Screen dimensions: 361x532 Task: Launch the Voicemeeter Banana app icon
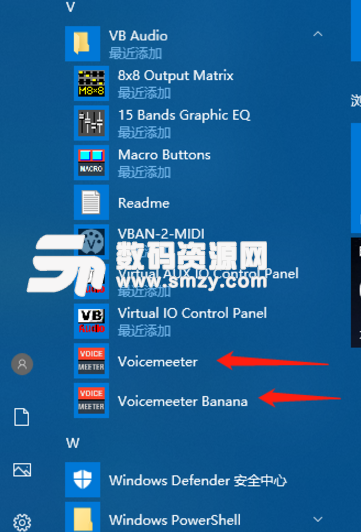point(91,400)
